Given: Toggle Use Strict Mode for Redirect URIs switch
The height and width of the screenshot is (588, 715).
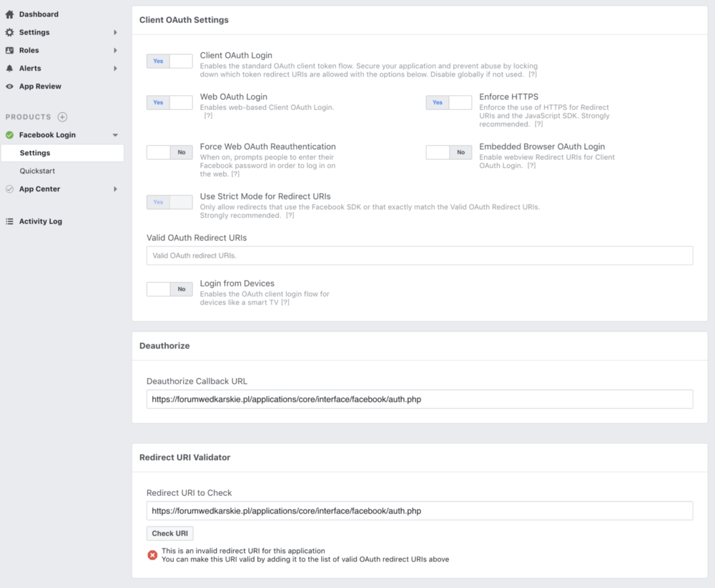Looking at the screenshot, I should click(169, 202).
